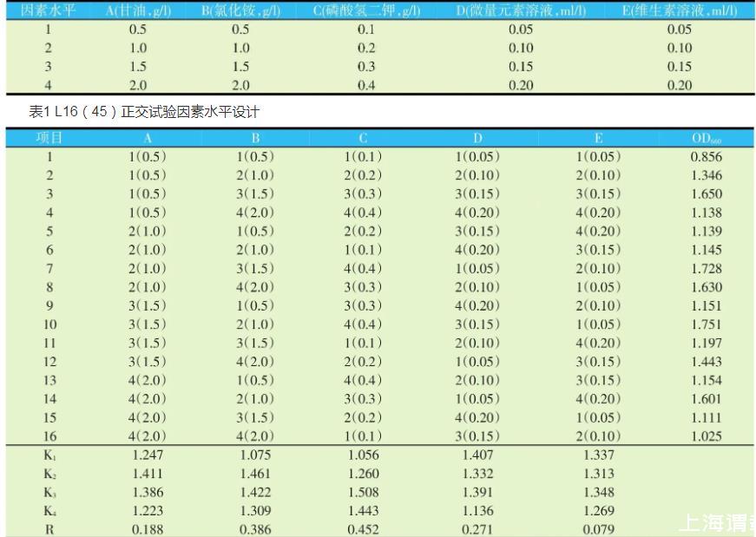Click the OD value 1.650

[706, 194]
